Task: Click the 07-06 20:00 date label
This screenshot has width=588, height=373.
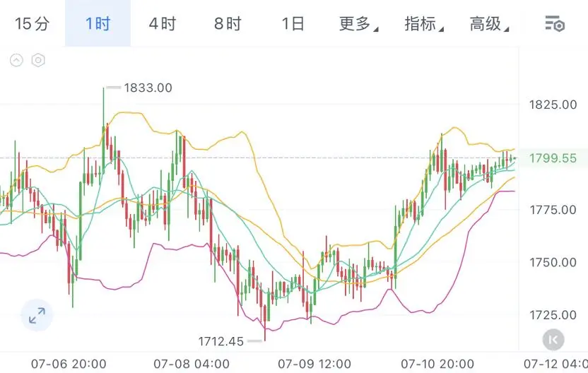Action: pos(69,364)
